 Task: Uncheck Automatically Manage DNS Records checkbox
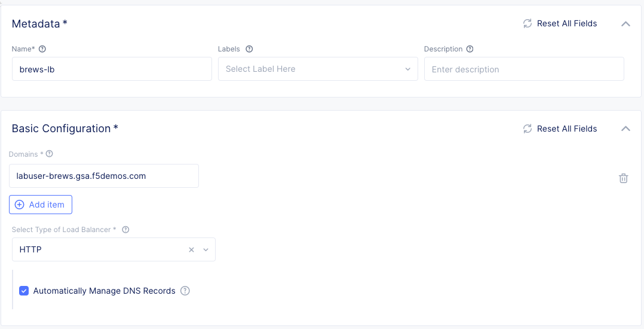pyautogui.click(x=24, y=291)
